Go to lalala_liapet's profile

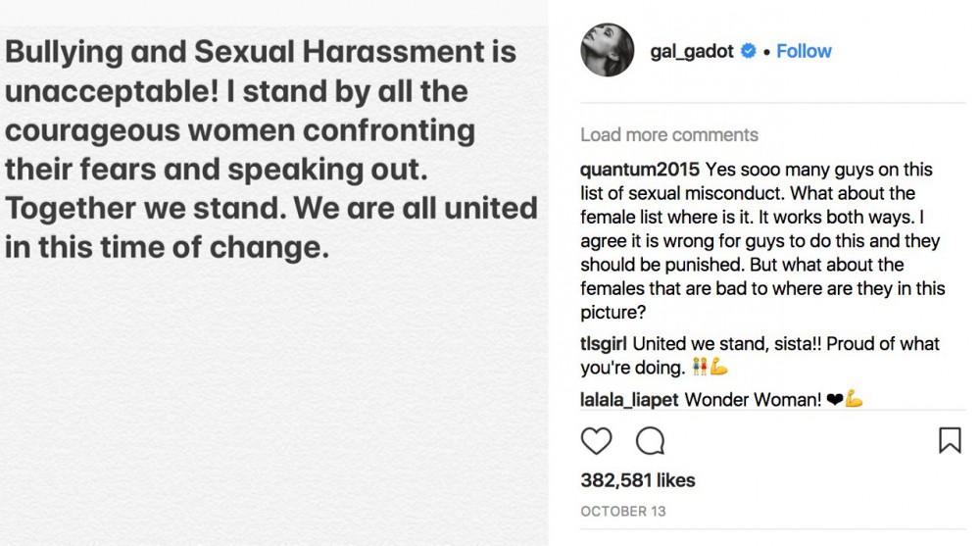click(x=629, y=400)
